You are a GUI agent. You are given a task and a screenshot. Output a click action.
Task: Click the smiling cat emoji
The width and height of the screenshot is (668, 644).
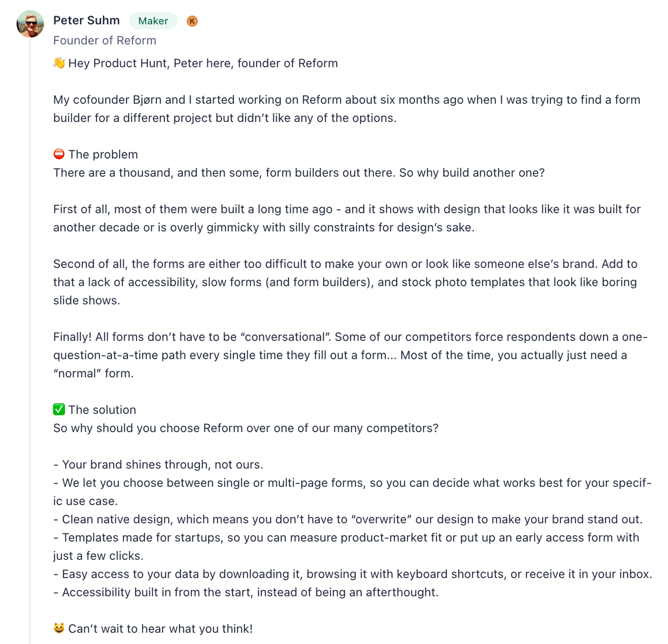click(59, 628)
